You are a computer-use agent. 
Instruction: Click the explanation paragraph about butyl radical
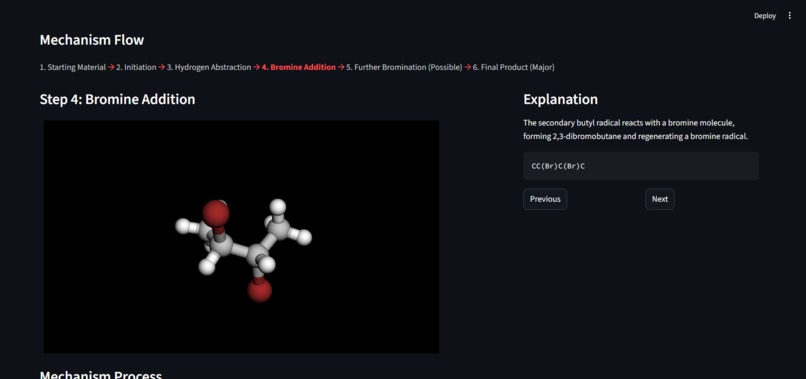tap(635, 130)
